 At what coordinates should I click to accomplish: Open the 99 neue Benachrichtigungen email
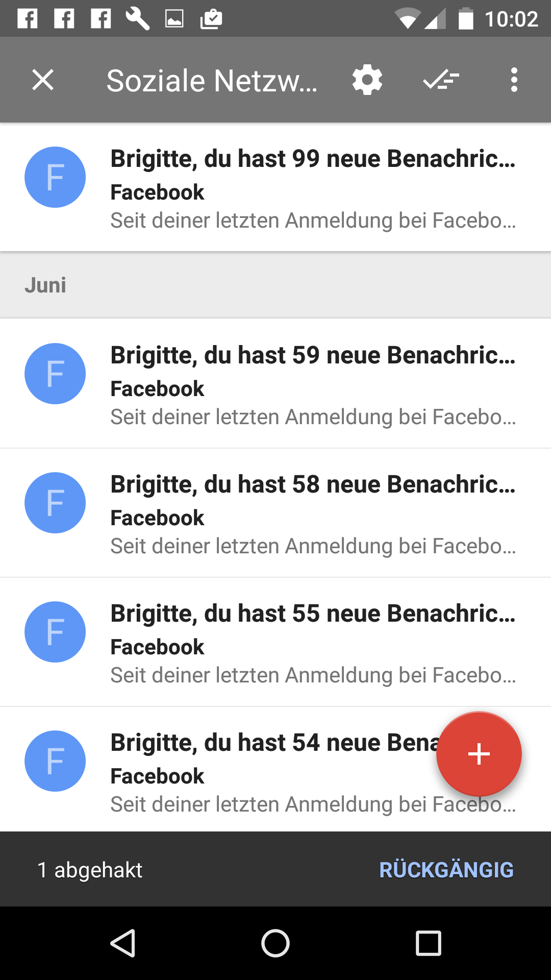(x=275, y=187)
